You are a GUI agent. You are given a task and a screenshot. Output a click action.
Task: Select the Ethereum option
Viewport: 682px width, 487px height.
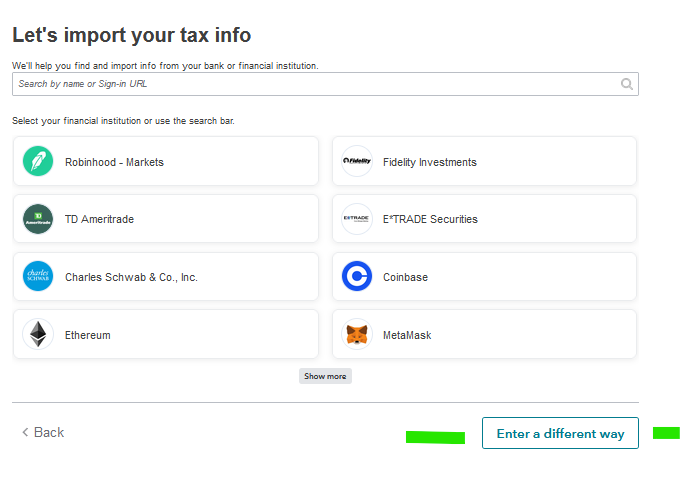(166, 334)
